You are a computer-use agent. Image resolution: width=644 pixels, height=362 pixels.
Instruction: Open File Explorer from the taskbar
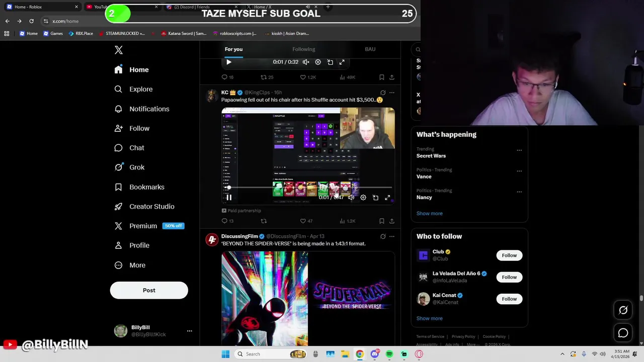[x=345, y=354]
